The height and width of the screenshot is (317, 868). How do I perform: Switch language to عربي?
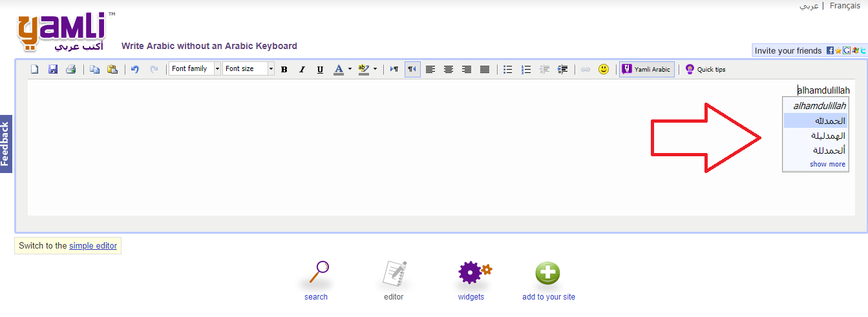[x=809, y=5]
